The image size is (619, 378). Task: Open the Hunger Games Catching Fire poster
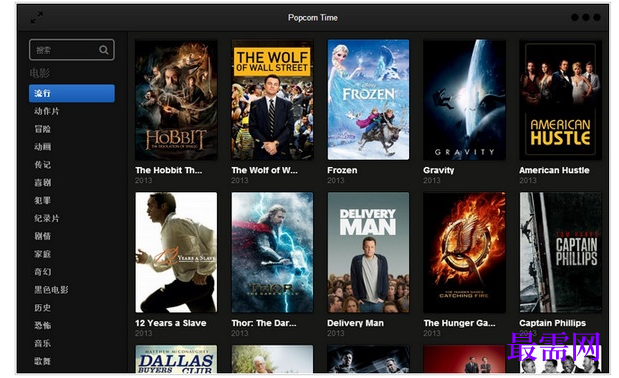click(x=464, y=253)
